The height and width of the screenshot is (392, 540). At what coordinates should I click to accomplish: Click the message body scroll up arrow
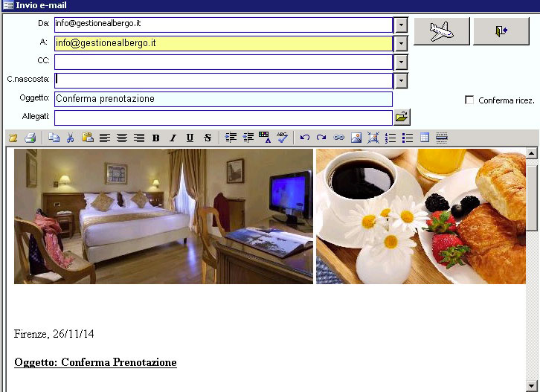pos(531,153)
